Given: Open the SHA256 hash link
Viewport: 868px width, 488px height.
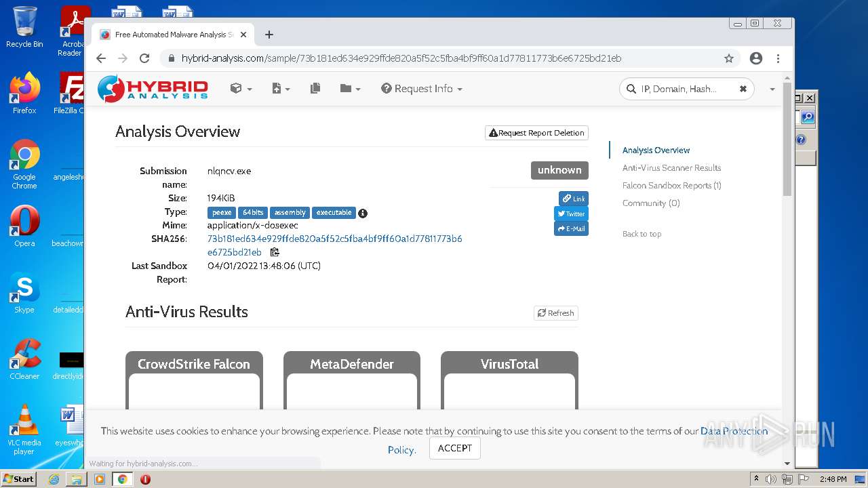Looking at the screenshot, I should click(335, 245).
